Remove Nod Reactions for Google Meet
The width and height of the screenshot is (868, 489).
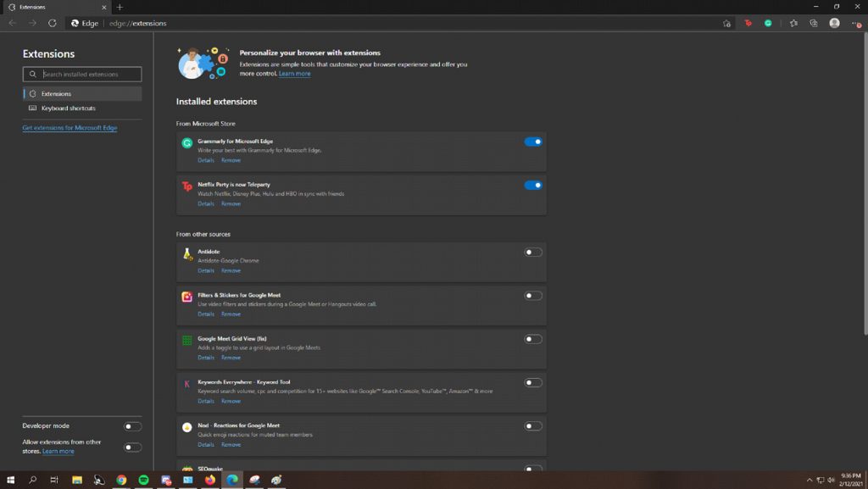[231, 445]
